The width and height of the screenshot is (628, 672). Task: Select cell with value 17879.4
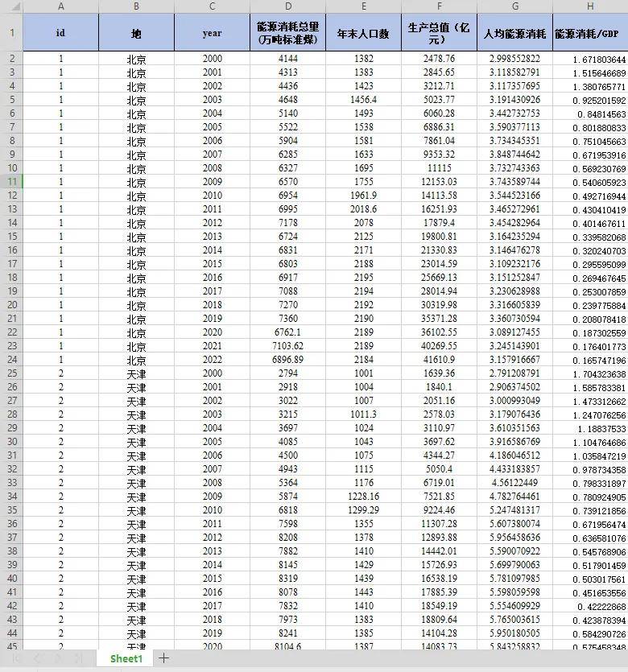(x=440, y=223)
